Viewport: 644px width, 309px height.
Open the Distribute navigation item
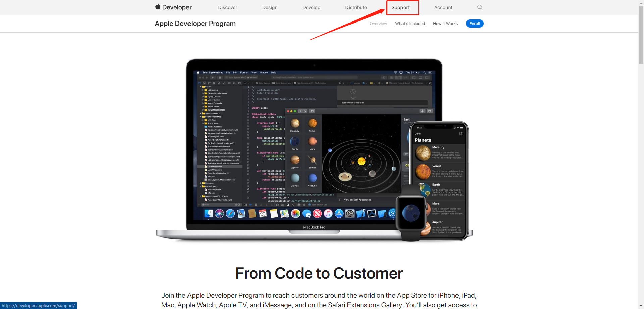[x=356, y=7]
